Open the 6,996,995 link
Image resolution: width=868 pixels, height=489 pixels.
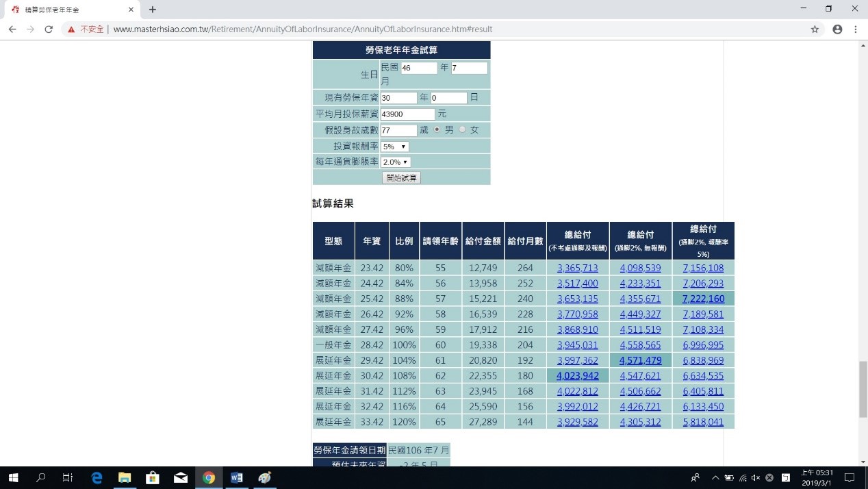click(703, 344)
